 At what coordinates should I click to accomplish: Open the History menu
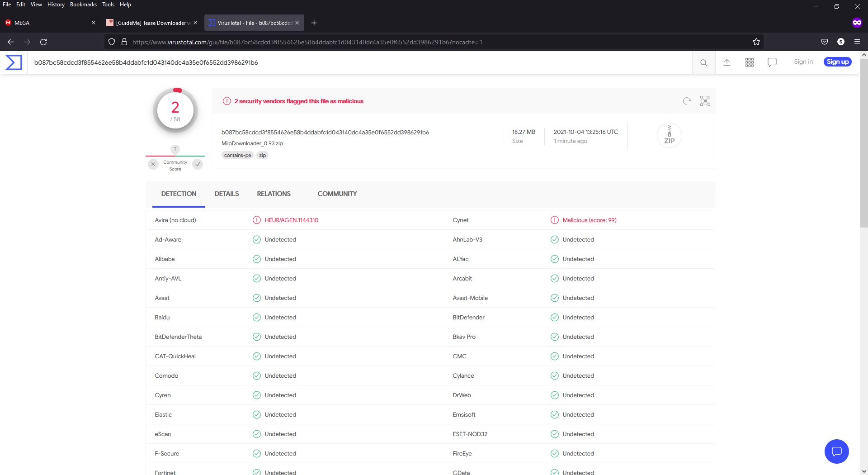click(x=56, y=5)
